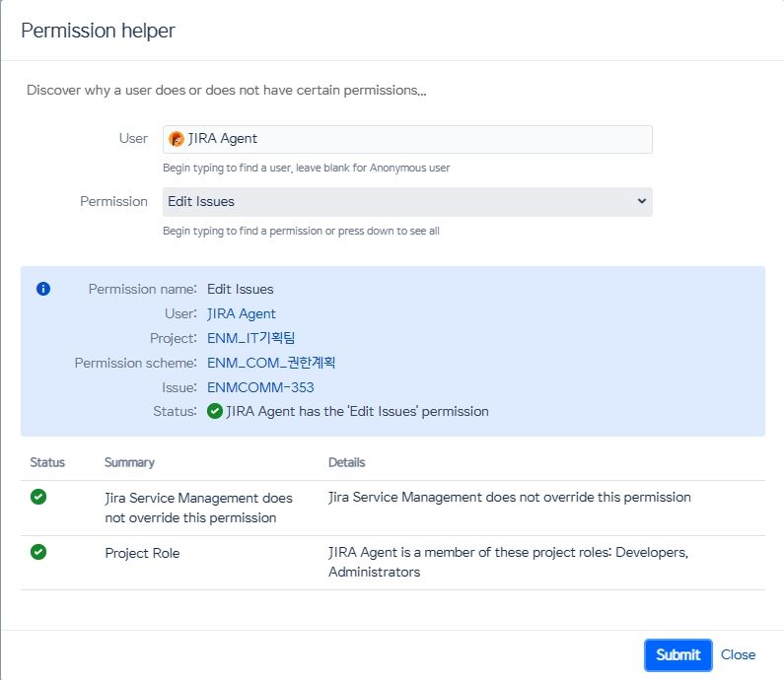Click green checkmark next to permission status
Image resolution: width=784 pixels, height=680 pixels.
(x=215, y=411)
